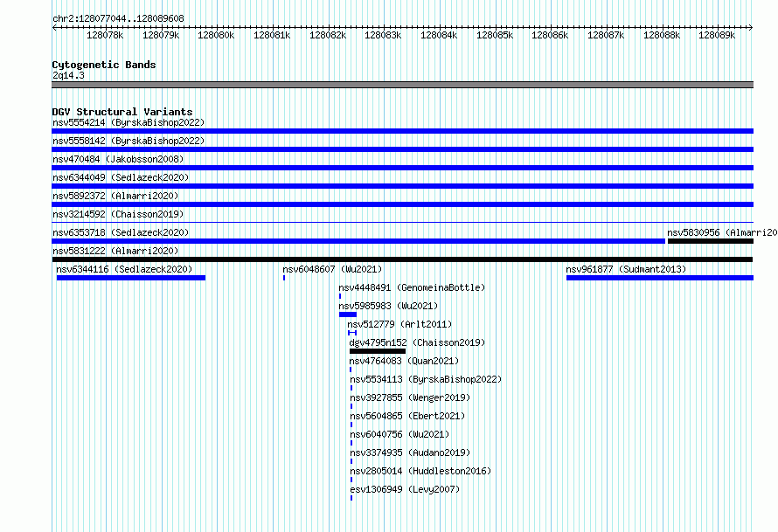Open dgv4795n152 (Chaisson2019) label
The image size is (778, 532).
pyautogui.click(x=417, y=342)
